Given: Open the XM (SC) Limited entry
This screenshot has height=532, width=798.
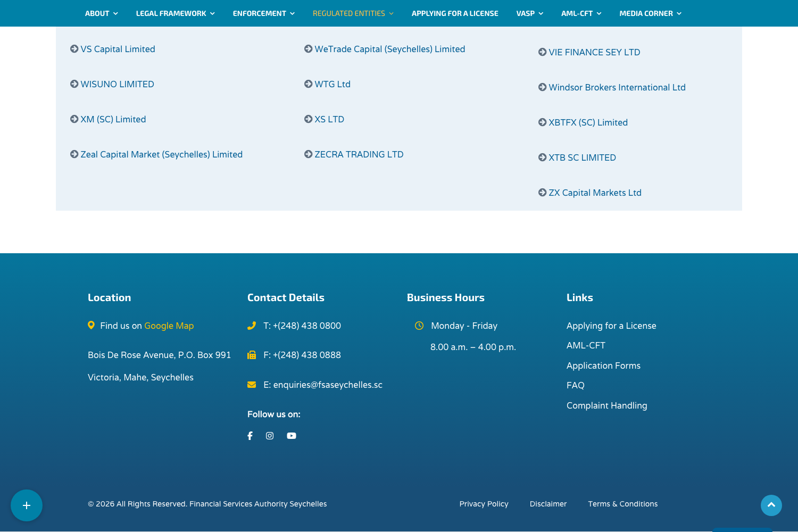Looking at the screenshot, I should point(113,119).
